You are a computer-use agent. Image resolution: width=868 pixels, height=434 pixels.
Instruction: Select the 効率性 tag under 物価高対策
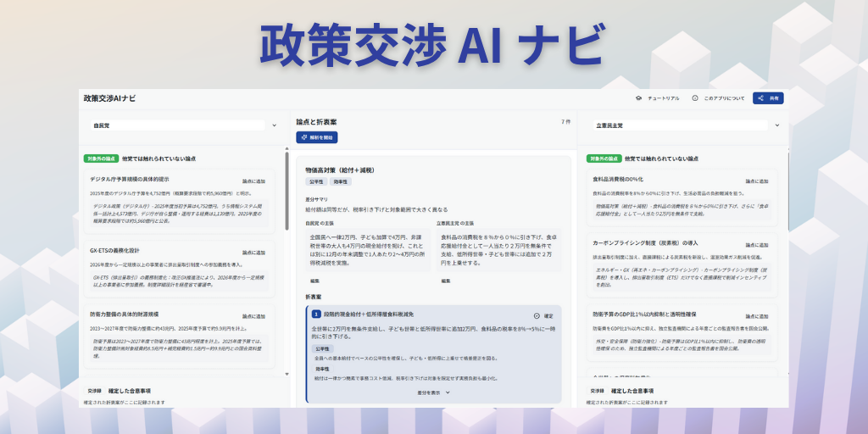point(340,181)
